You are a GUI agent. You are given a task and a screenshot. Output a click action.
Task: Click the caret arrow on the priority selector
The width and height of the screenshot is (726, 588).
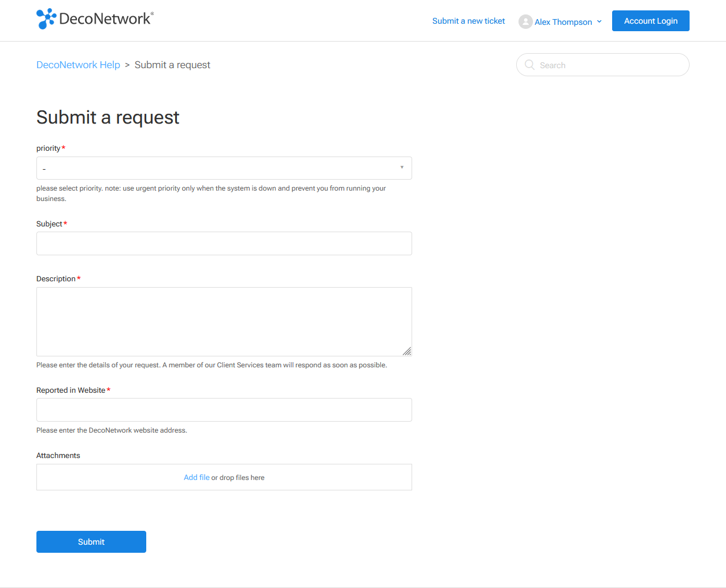click(x=402, y=167)
